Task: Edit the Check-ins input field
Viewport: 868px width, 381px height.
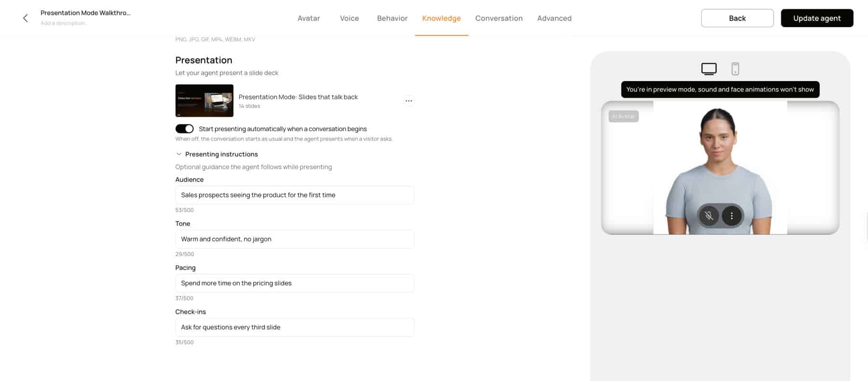Action: coord(295,327)
